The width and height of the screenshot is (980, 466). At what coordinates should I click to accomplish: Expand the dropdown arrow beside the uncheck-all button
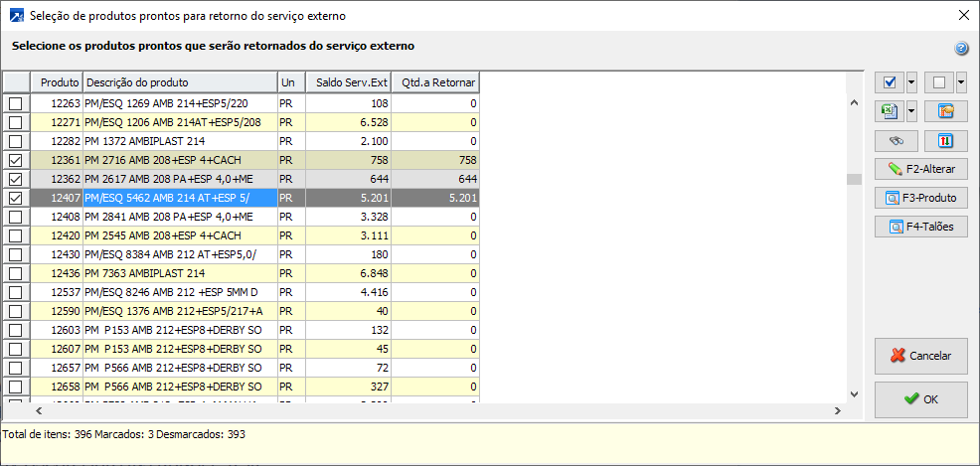coord(961,82)
